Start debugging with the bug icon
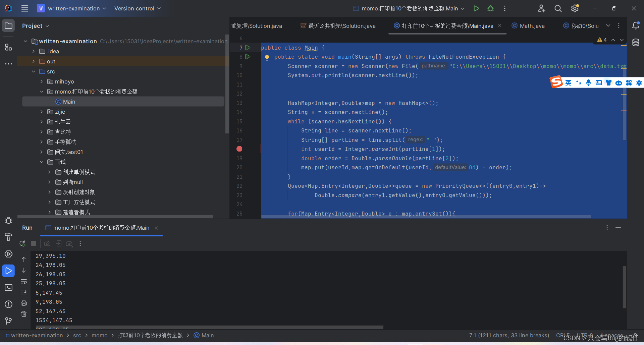The image size is (644, 345). (x=490, y=8)
